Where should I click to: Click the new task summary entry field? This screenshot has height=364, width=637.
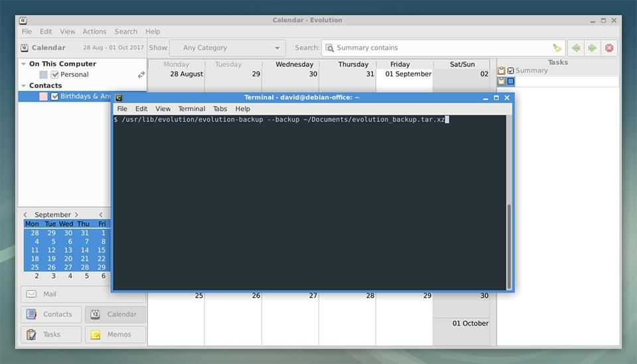tap(567, 82)
